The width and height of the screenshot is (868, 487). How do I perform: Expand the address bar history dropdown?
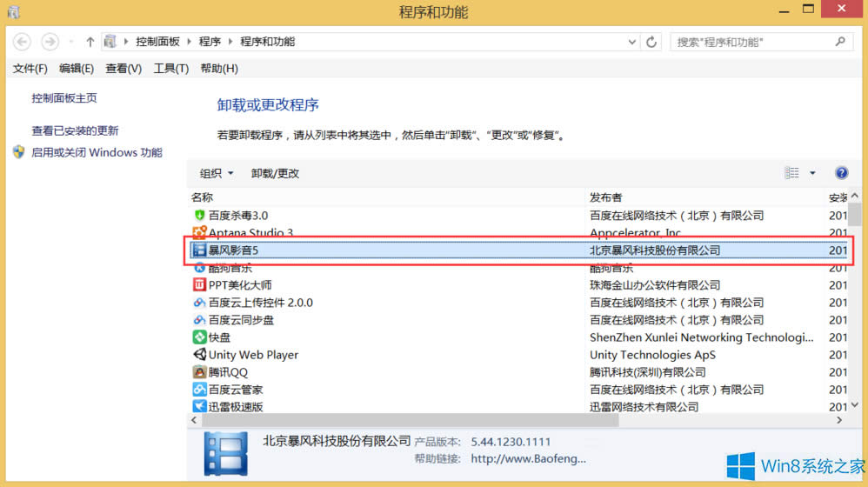click(x=631, y=42)
